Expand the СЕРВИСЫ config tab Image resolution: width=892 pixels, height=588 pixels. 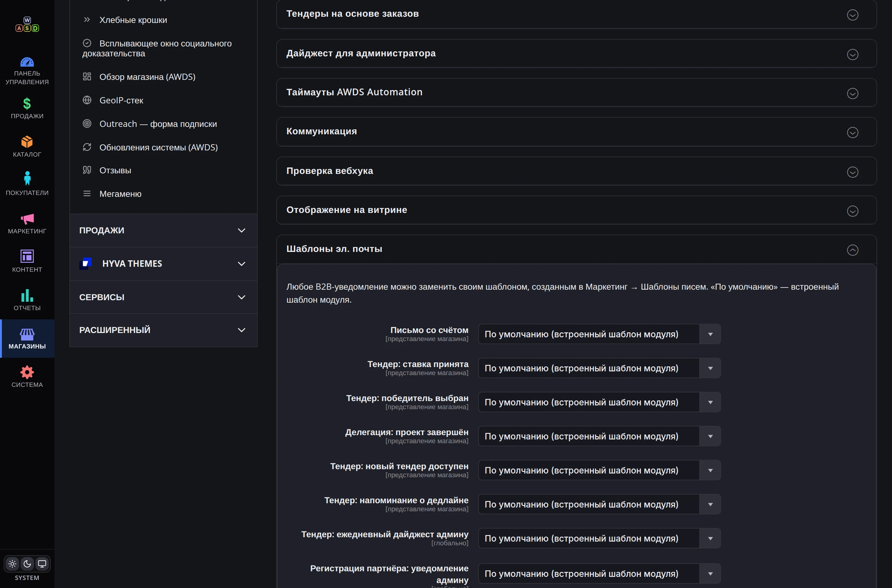click(x=163, y=297)
